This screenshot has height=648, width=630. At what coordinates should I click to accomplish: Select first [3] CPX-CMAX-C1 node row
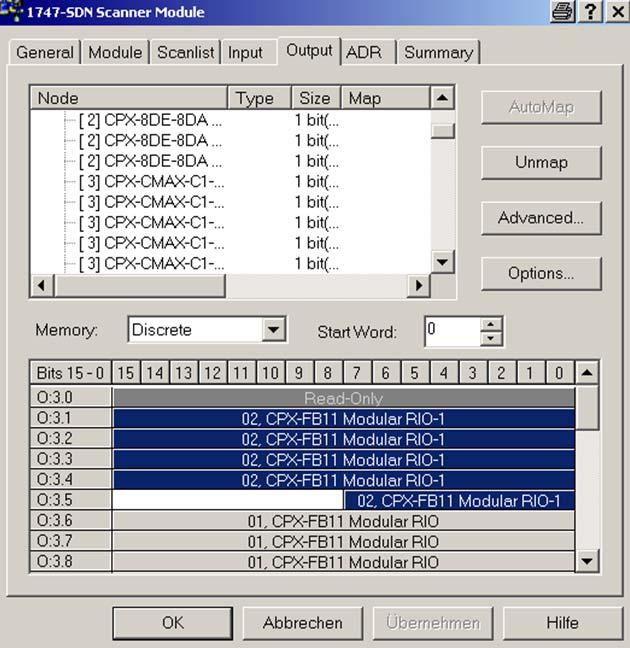pos(152,181)
